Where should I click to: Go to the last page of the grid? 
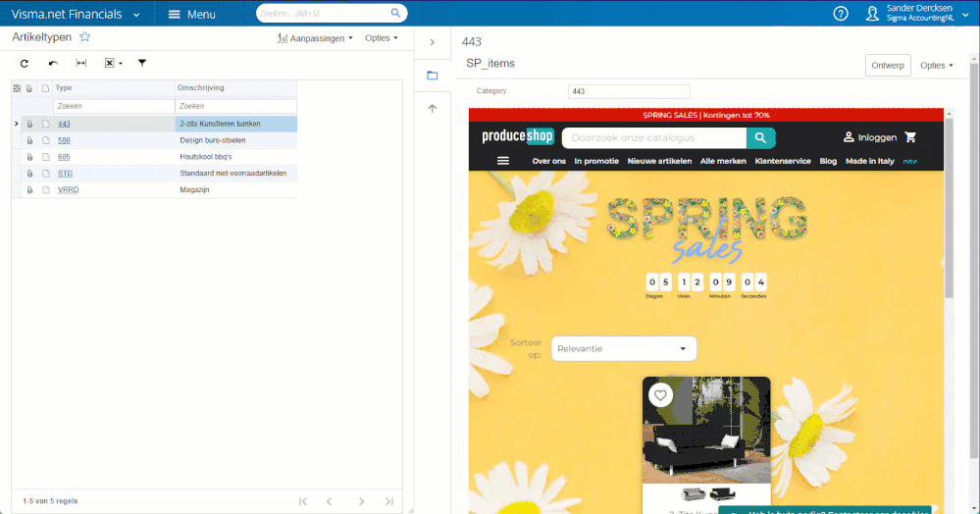click(389, 501)
